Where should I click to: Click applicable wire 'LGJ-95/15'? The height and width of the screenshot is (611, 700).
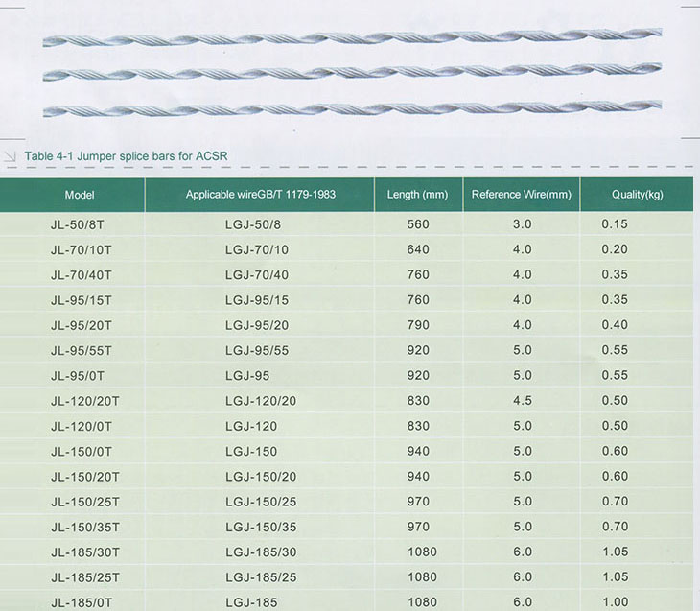point(257,300)
